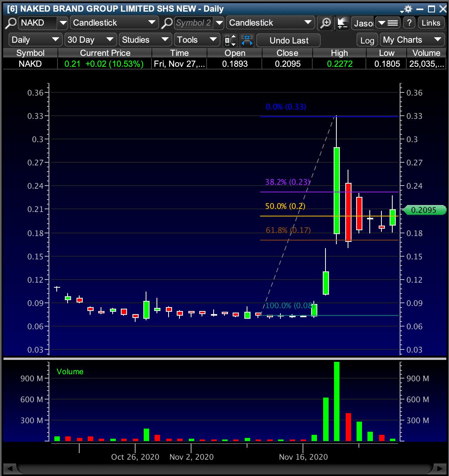The height and width of the screenshot is (476, 449).
Task: Click the Open column header
Action: click(235, 53)
